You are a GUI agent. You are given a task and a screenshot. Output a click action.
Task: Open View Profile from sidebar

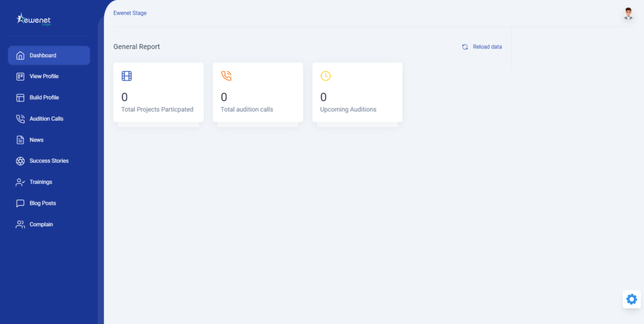44,77
